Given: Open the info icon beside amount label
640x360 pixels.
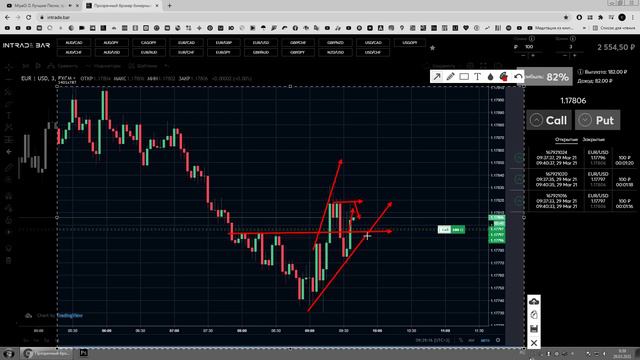Looking at the screenshot, I should click(532, 38).
